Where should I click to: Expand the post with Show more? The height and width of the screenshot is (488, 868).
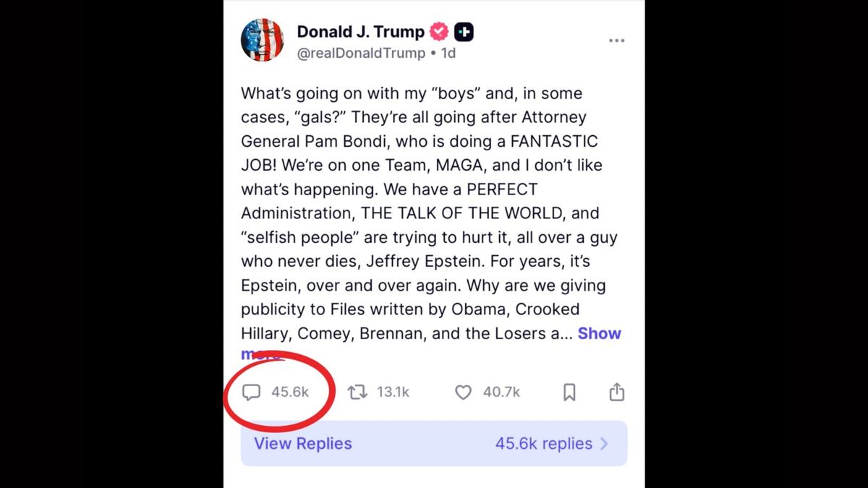coord(600,333)
